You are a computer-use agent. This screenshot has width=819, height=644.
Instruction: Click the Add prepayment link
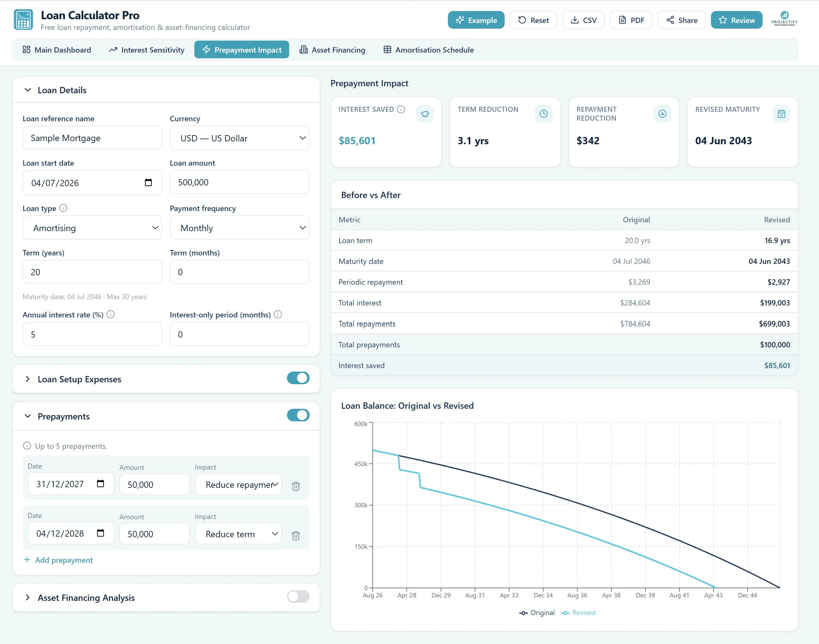59,560
